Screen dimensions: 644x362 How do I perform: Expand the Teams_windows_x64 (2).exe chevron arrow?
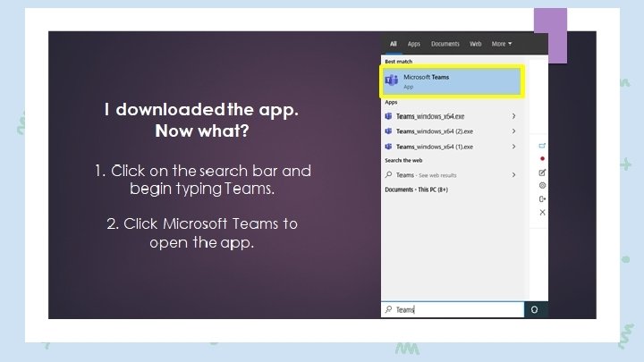(513, 131)
